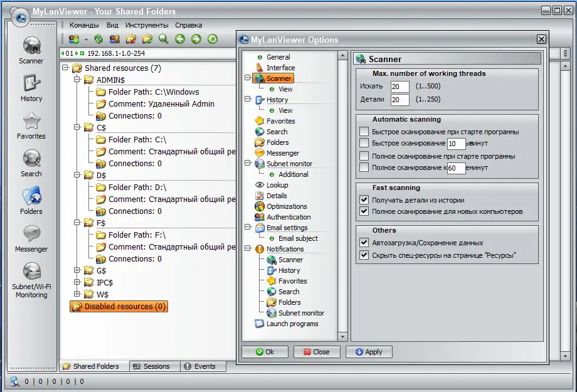Select Interface in the options tree
The height and width of the screenshot is (392, 577).
pyautogui.click(x=276, y=68)
